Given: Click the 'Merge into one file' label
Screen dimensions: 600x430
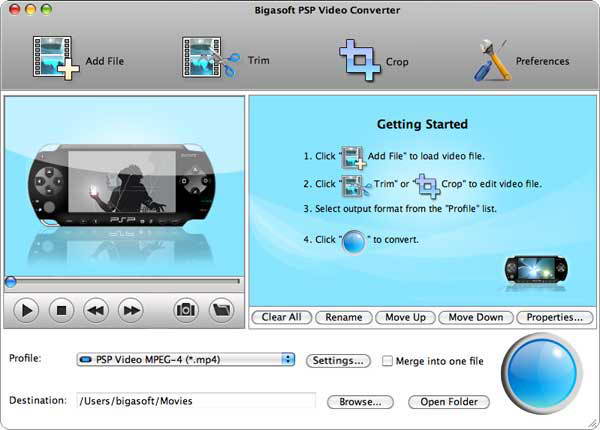Looking at the screenshot, I should point(440,361).
